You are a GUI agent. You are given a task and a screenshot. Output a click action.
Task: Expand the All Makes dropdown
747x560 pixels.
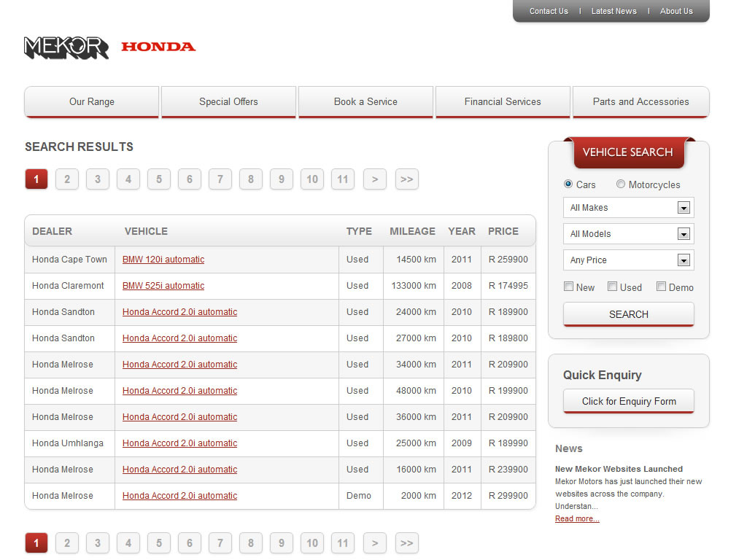coord(628,208)
